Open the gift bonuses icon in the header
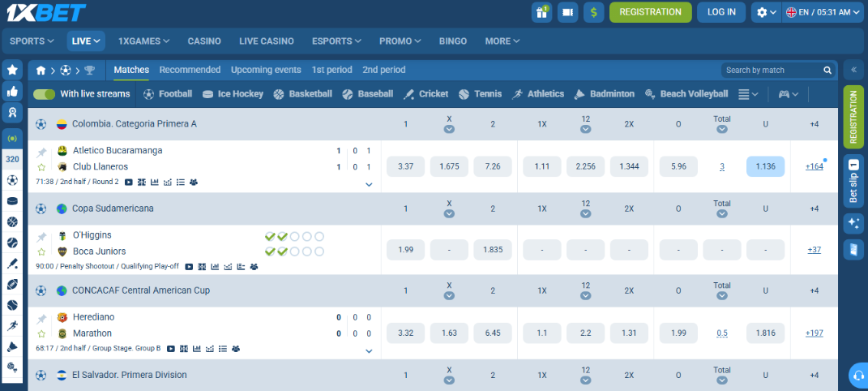The height and width of the screenshot is (391, 868). [x=541, y=12]
